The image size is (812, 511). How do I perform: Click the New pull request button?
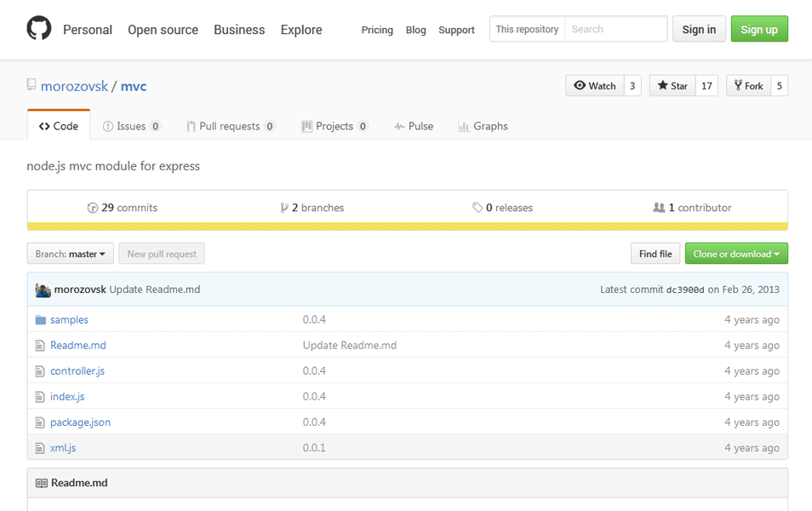click(162, 254)
